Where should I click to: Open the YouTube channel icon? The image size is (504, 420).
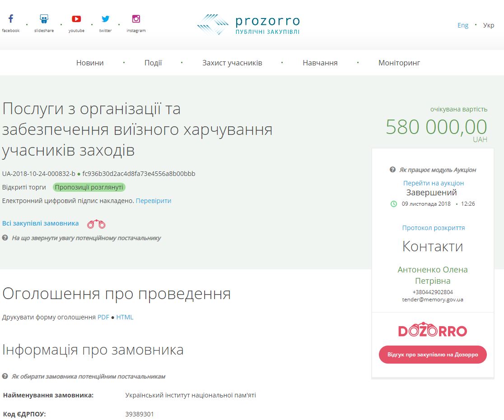click(76, 19)
